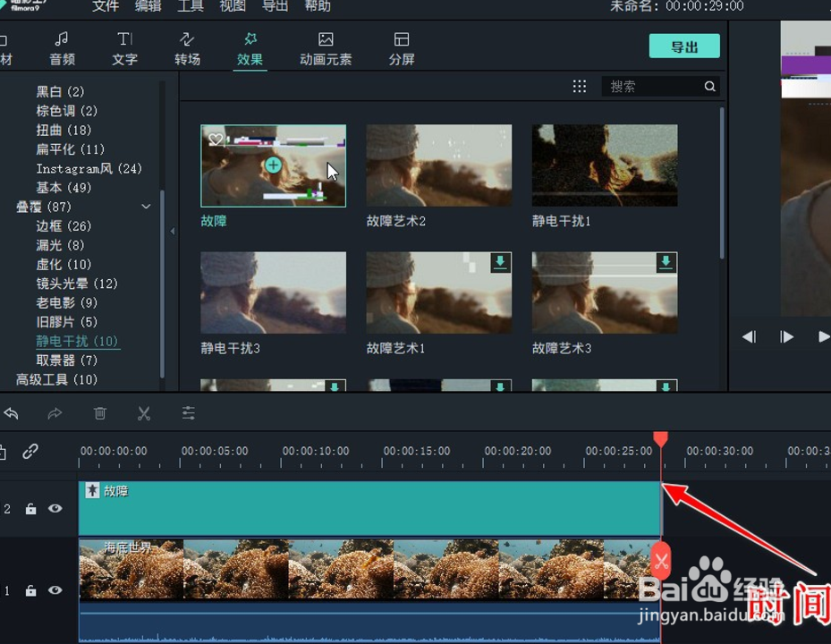
Task: Open the edit adjustments sliders icon
Action: click(189, 413)
